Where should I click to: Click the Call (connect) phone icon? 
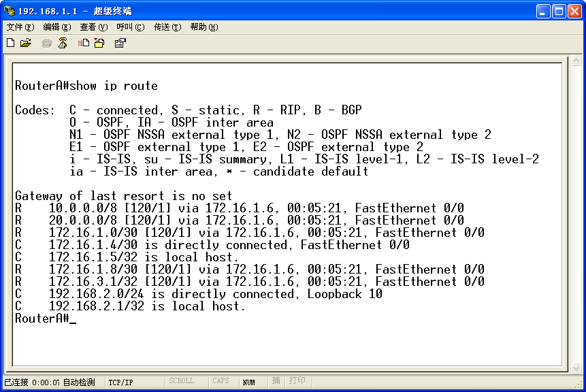point(47,44)
